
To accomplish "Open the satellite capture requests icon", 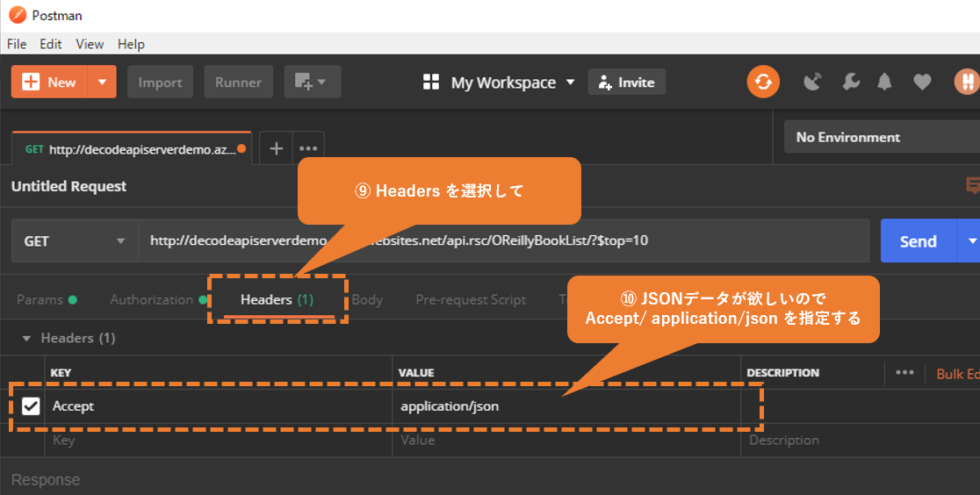I will pyautogui.click(x=812, y=82).
